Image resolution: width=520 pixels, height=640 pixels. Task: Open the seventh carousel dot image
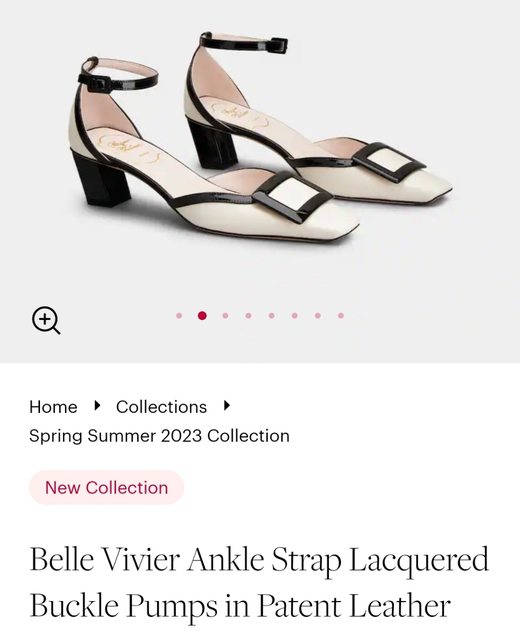click(x=318, y=316)
